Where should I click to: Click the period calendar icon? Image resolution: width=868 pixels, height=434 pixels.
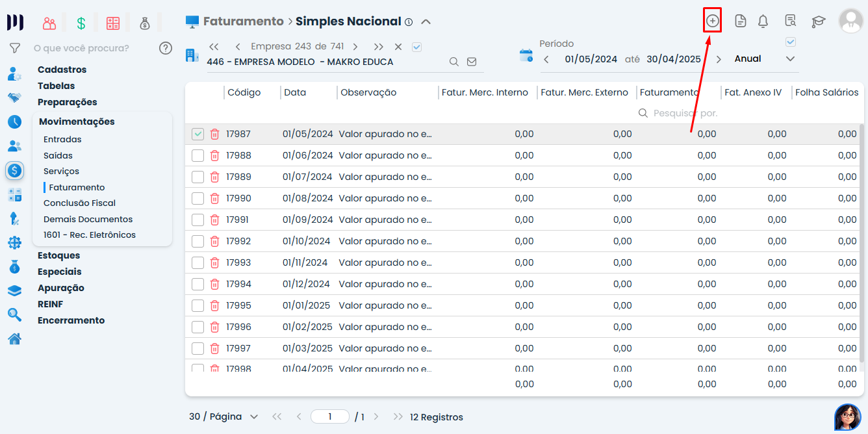(x=526, y=55)
